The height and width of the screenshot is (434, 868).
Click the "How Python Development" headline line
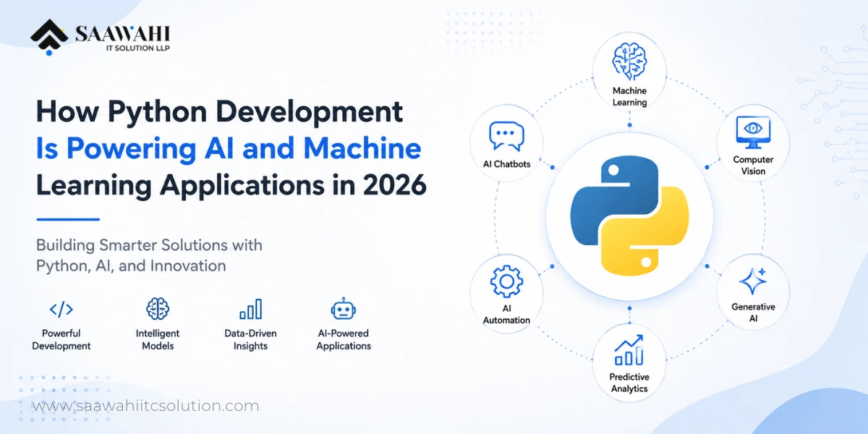click(219, 113)
